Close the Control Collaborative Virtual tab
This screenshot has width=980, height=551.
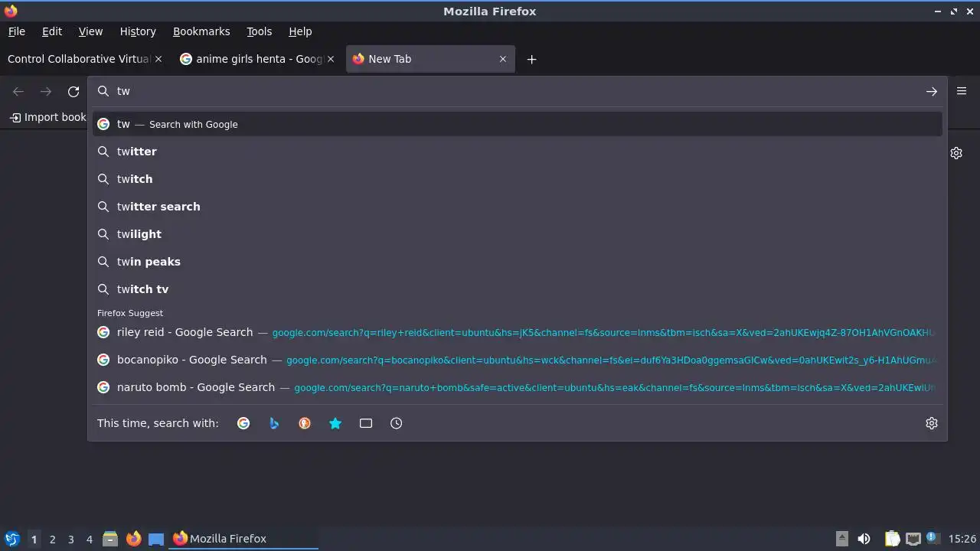coord(158,59)
